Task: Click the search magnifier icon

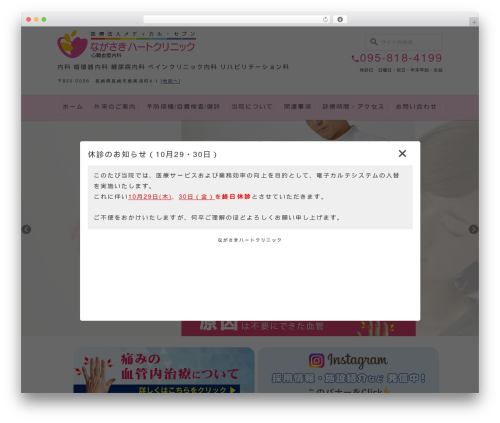Action: pyautogui.click(x=374, y=42)
